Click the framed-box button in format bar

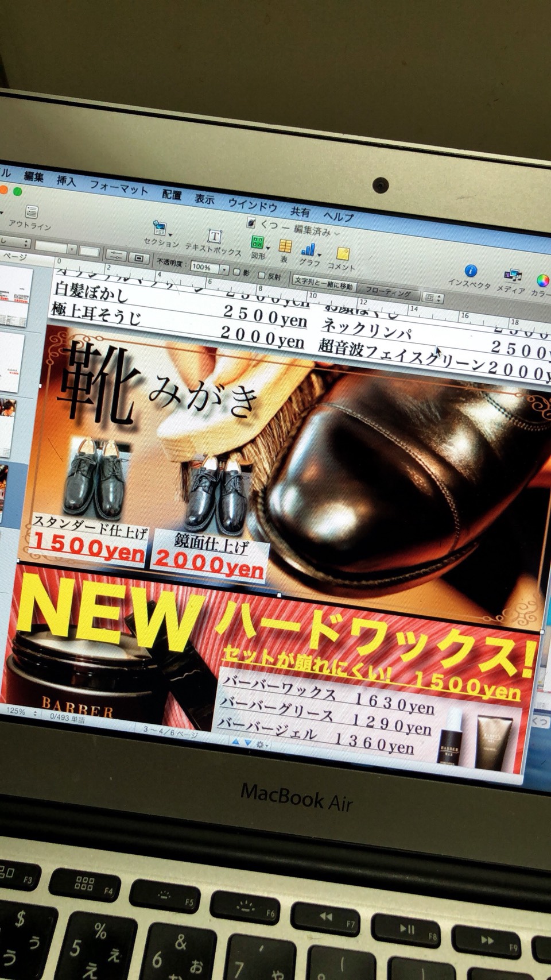pos(139,258)
